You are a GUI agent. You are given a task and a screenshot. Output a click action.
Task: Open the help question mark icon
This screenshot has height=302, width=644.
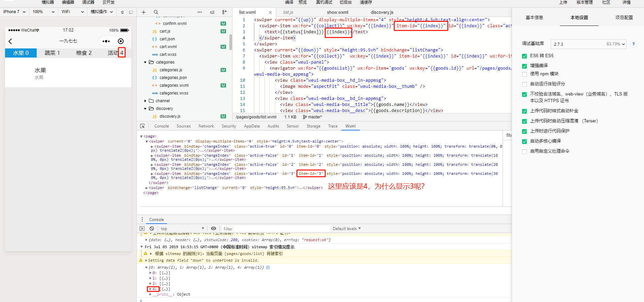pos(634,44)
